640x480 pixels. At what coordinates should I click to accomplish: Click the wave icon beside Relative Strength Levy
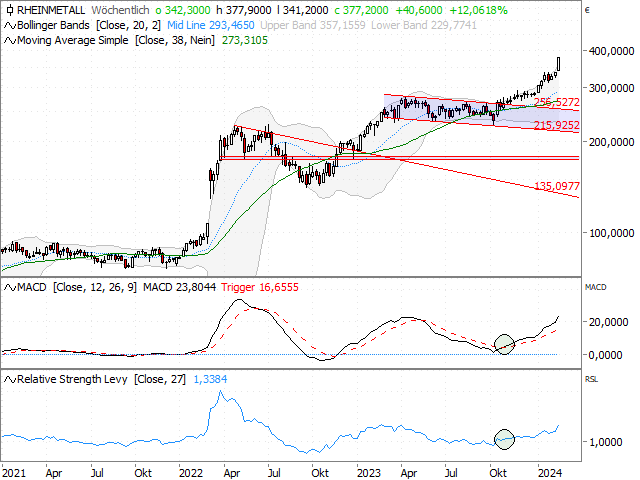click(x=10, y=380)
